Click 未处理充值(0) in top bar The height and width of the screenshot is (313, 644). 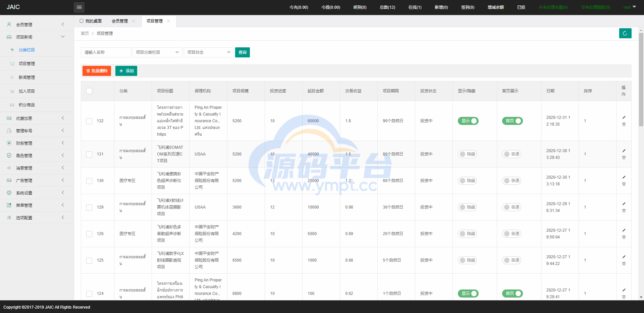point(553,7)
